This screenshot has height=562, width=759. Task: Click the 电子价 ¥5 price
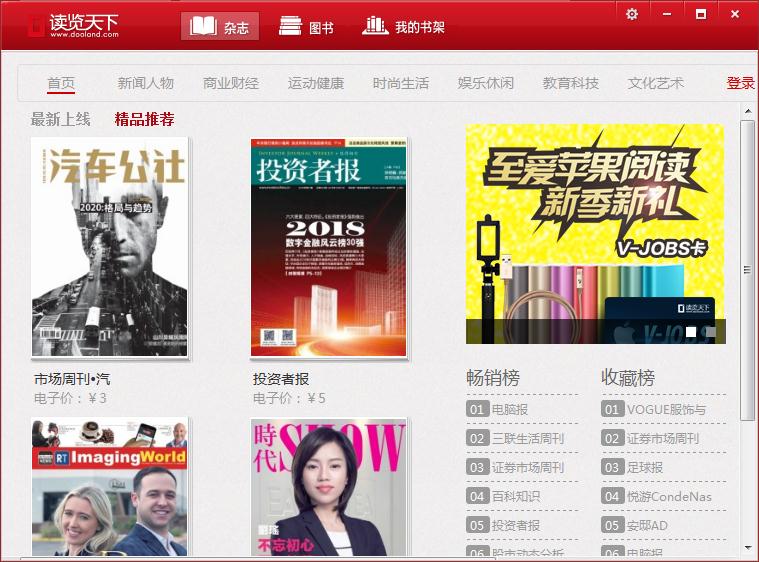point(289,398)
